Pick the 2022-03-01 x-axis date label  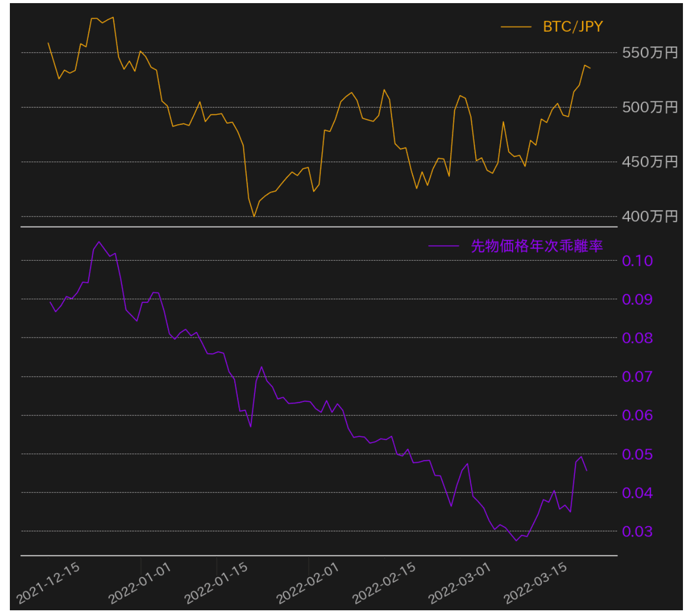(460, 583)
